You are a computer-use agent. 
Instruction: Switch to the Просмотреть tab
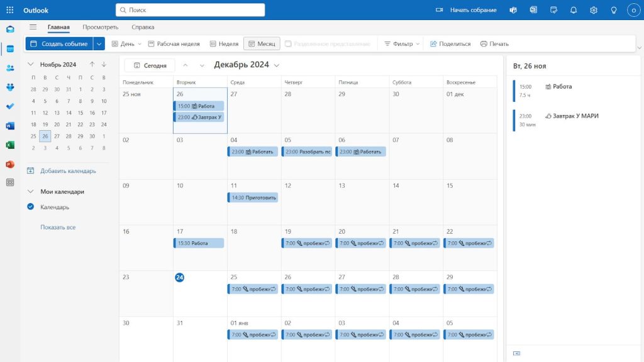(x=100, y=27)
